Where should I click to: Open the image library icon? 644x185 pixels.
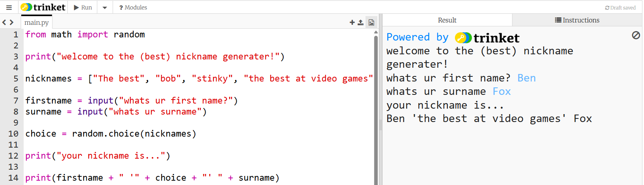(x=371, y=22)
